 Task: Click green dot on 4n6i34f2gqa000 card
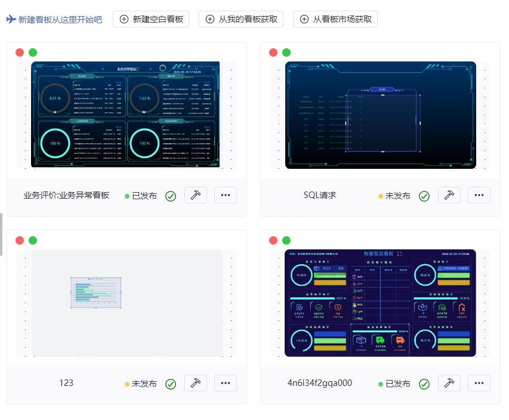[x=286, y=240]
